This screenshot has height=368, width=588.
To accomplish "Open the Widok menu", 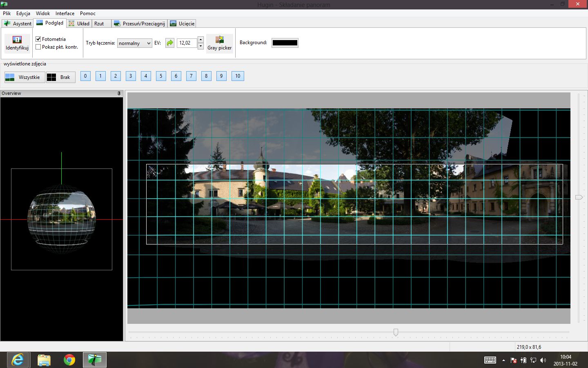I will (43, 13).
